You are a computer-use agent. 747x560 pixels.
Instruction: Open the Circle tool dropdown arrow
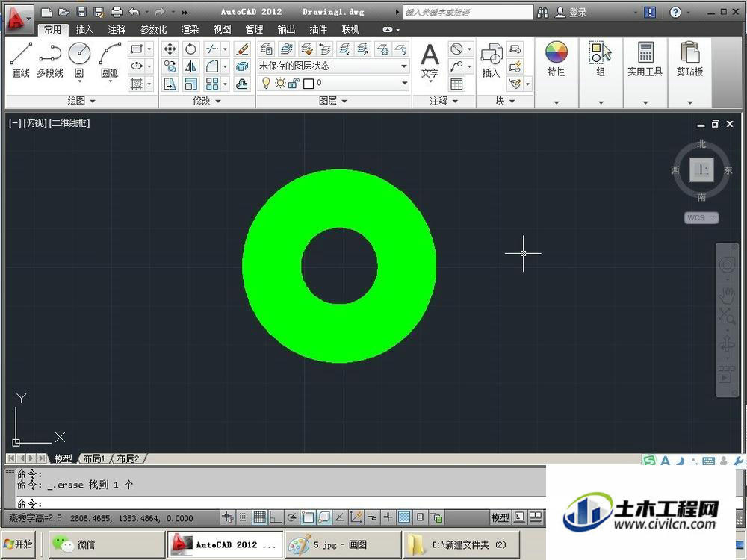(x=80, y=81)
